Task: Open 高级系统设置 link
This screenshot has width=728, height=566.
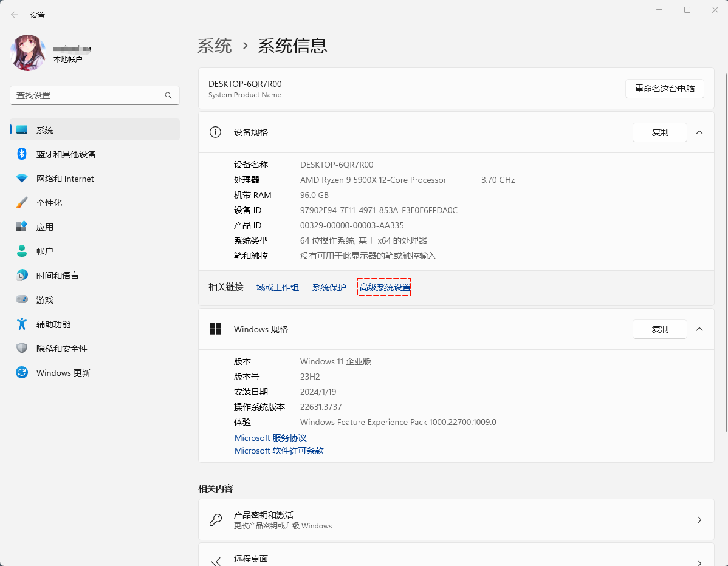Action: [383, 287]
